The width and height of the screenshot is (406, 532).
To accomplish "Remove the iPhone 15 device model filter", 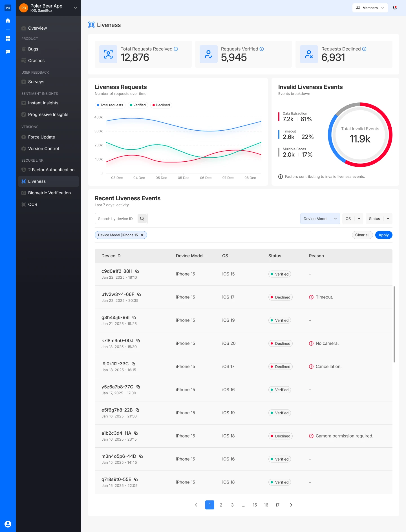I will [142, 235].
